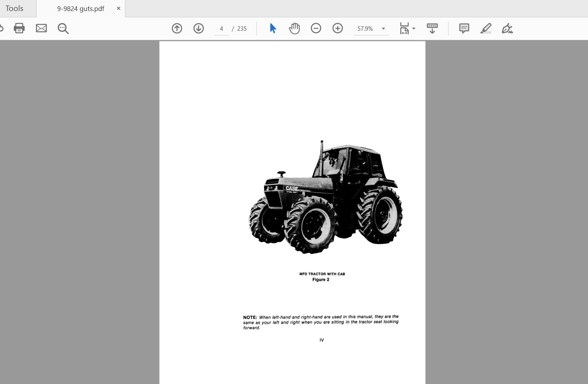Viewport: 588px width, 384px height.
Task: Open the 57.9% zoom level dropdown
Action: (x=383, y=29)
